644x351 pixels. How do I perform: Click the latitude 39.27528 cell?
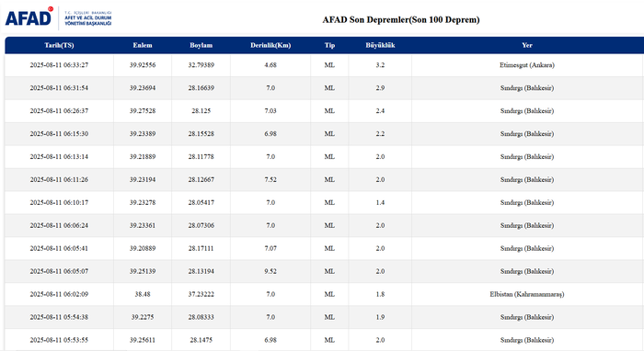[x=143, y=110]
